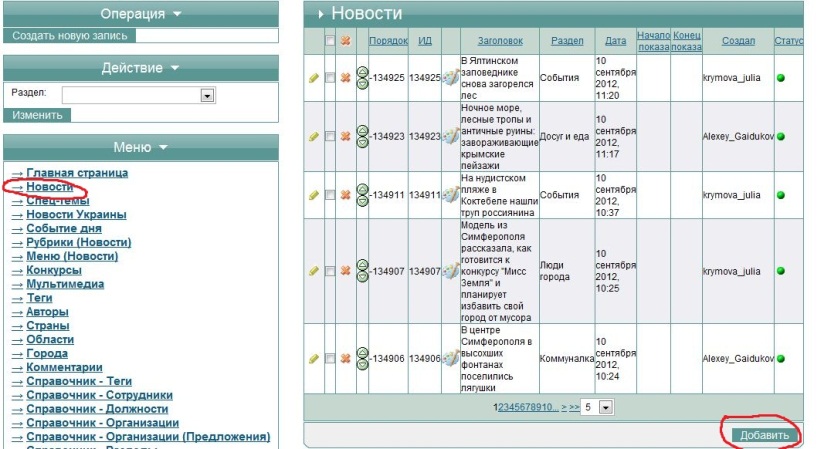
Task: Delete row 134906 with orange cross
Action: click(x=345, y=359)
